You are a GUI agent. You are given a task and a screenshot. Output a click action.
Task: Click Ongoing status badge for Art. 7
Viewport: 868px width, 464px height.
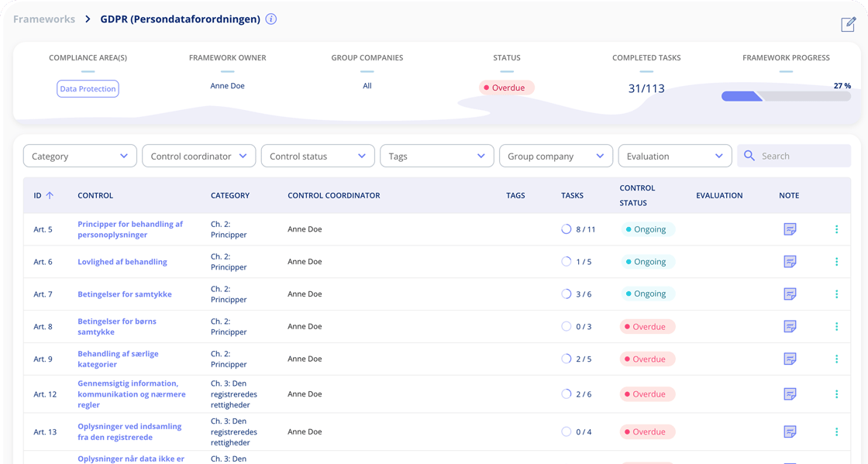coord(648,294)
